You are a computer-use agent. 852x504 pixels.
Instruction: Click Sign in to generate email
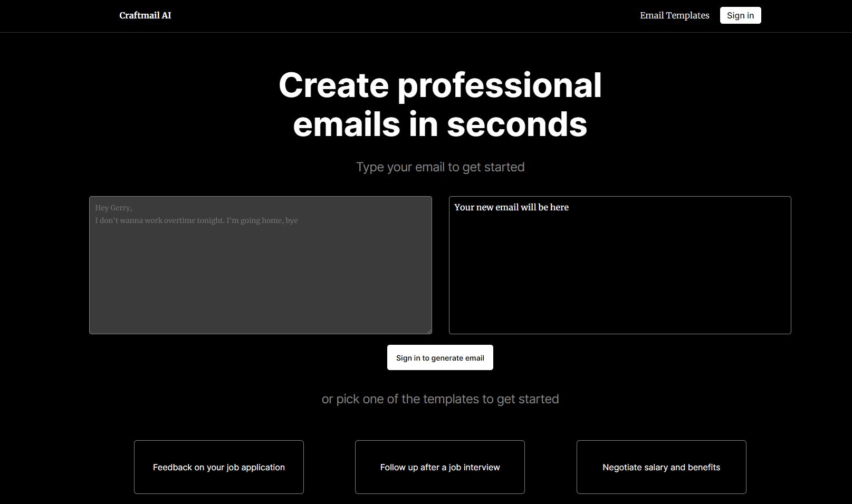(440, 357)
